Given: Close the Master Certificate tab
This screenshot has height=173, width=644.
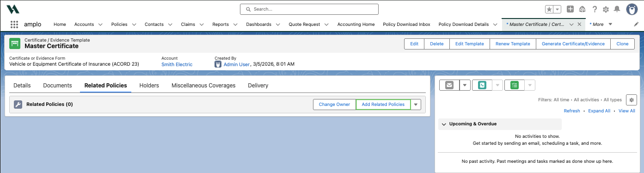Looking at the screenshot, I should (579, 24).
